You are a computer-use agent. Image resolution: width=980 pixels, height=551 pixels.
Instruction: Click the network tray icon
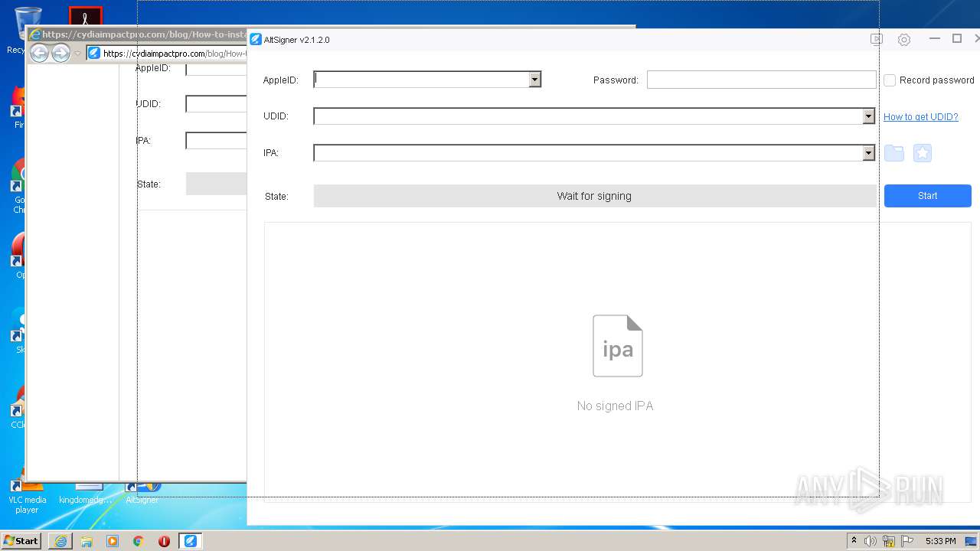pyautogui.click(x=889, y=541)
